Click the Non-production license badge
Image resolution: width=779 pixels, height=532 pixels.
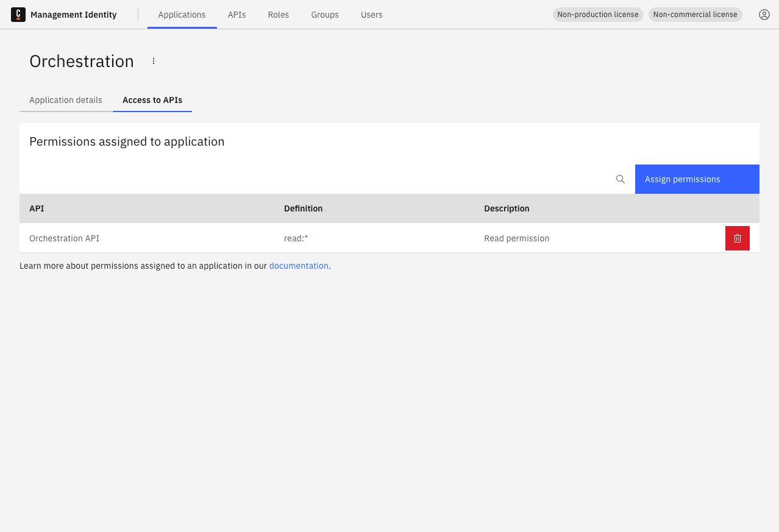597,14
